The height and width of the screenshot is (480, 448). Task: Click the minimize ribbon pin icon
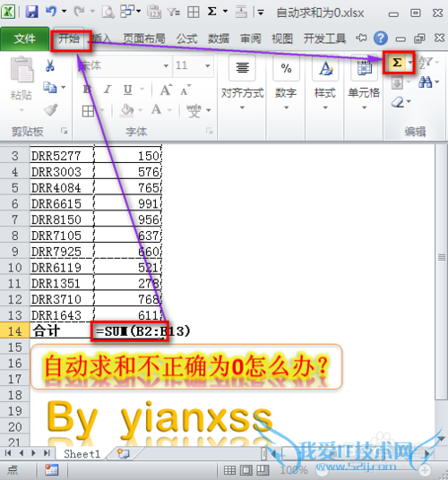tap(361, 38)
